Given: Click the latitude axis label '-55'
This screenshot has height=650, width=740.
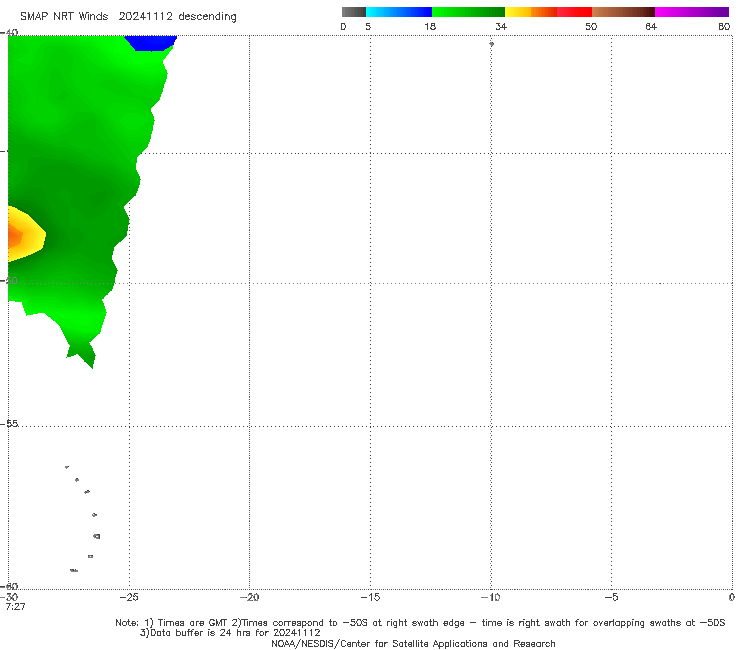Looking at the screenshot, I should tap(10, 424).
